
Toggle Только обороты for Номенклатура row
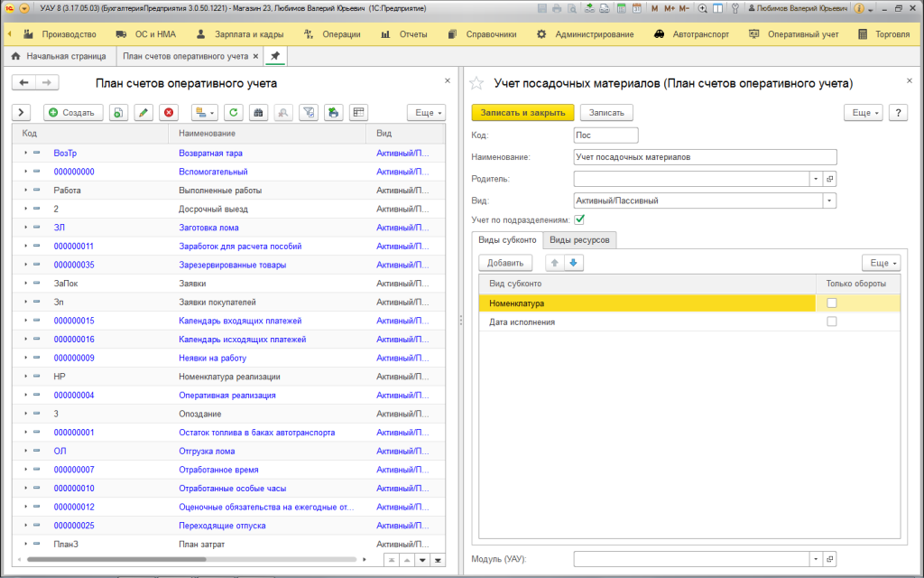(831, 303)
